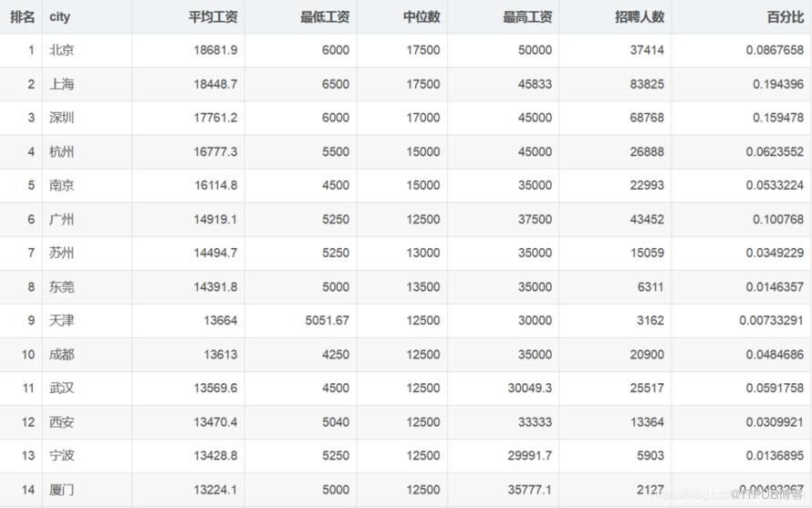Click the 排名 column header
This screenshot has height=508, width=812.
pos(22,17)
